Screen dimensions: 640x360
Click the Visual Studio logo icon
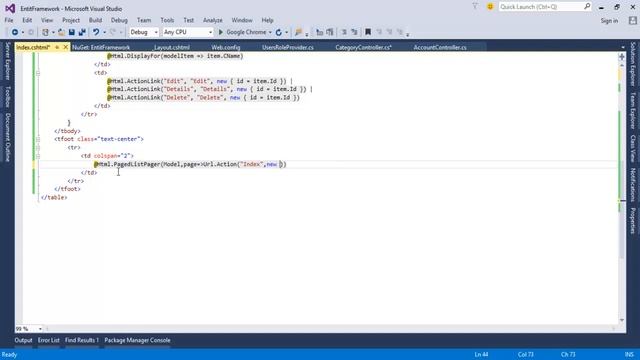10,8
